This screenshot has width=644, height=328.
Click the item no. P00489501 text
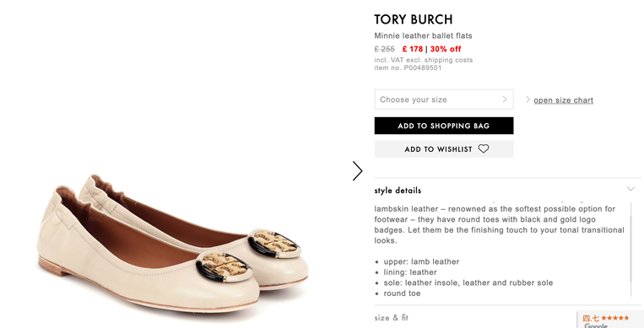pos(408,67)
